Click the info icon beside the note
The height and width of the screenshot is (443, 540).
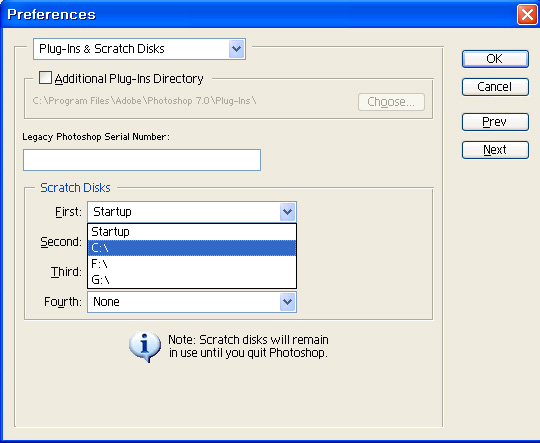pos(145,347)
